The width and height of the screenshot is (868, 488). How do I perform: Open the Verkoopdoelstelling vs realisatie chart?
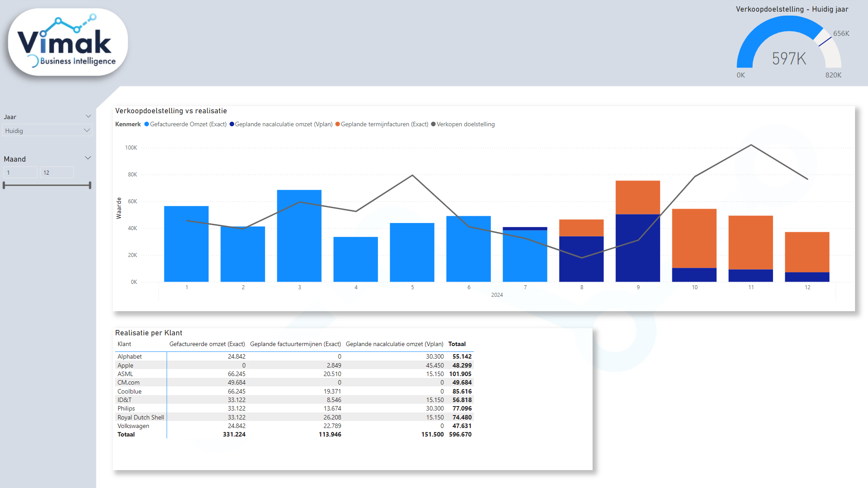(172, 110)
